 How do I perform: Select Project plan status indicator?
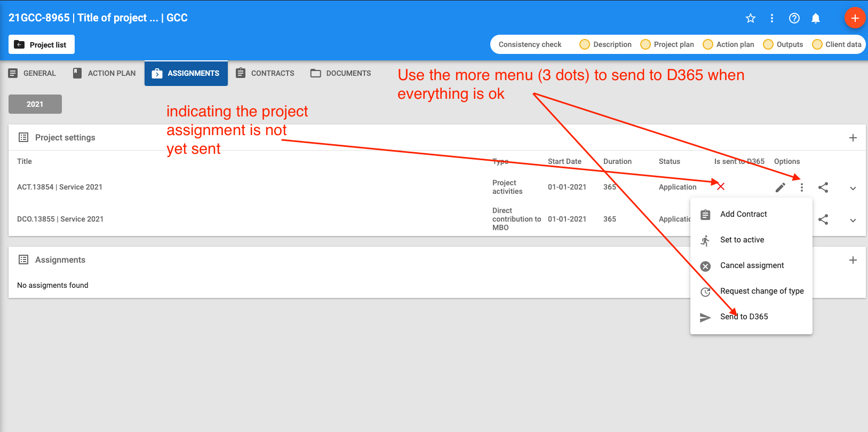667,44
